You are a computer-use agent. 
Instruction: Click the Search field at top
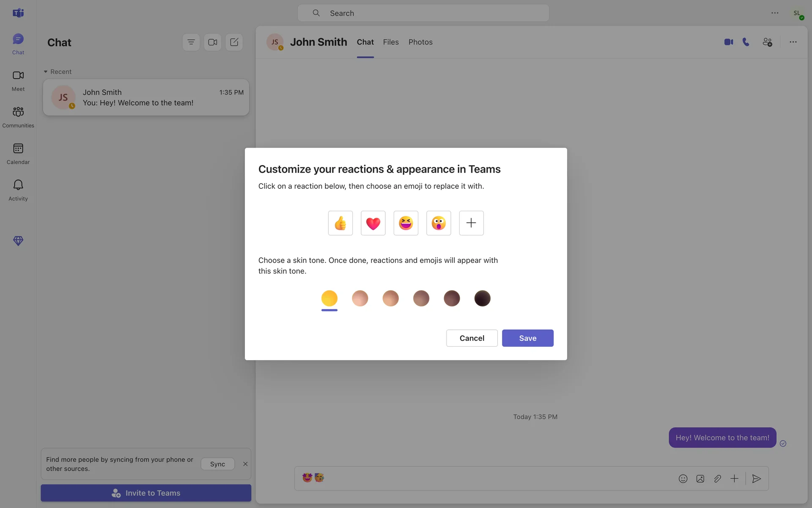[x=423, y=13]
